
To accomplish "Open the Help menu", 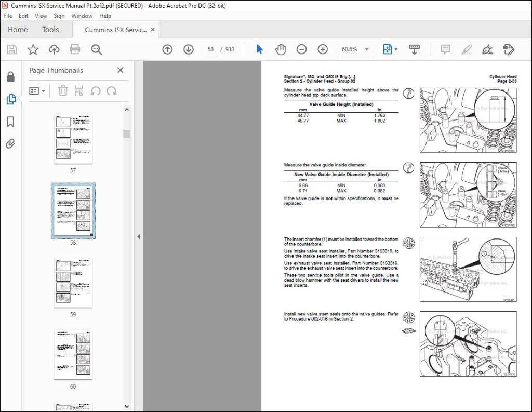I will [x=105, y=16].
